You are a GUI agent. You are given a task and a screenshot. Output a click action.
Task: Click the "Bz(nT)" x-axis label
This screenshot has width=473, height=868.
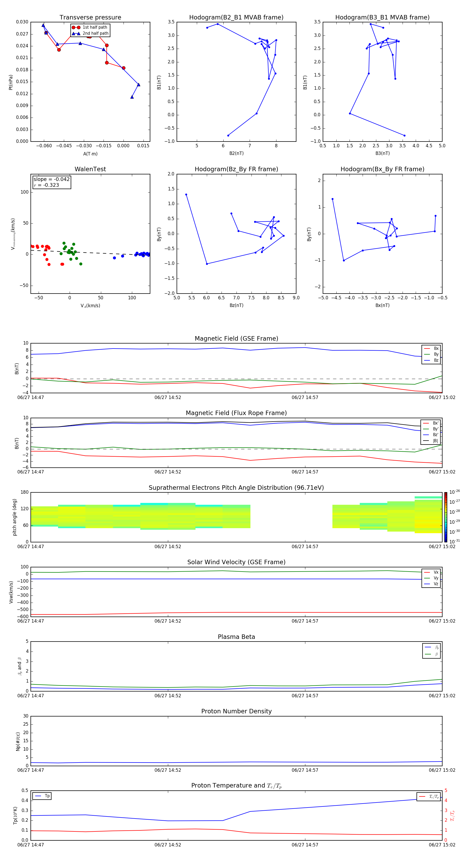(236, 305)
